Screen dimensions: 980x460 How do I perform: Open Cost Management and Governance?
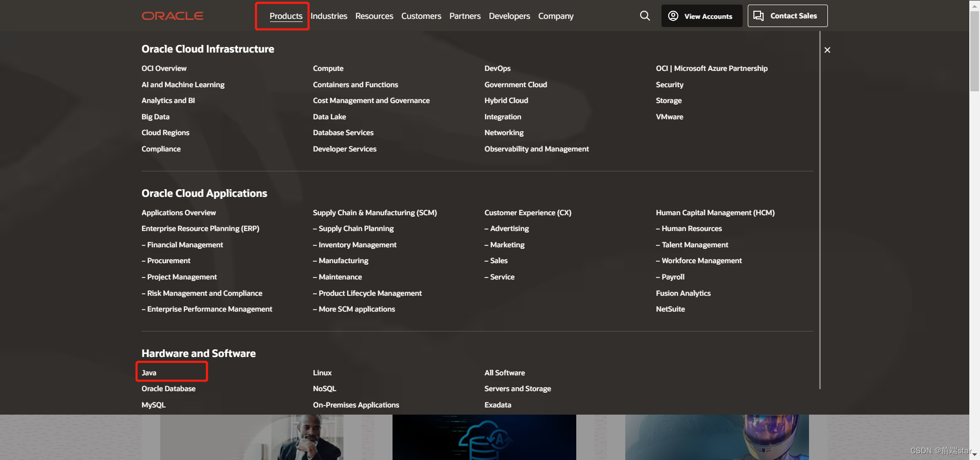click(371, 100)
